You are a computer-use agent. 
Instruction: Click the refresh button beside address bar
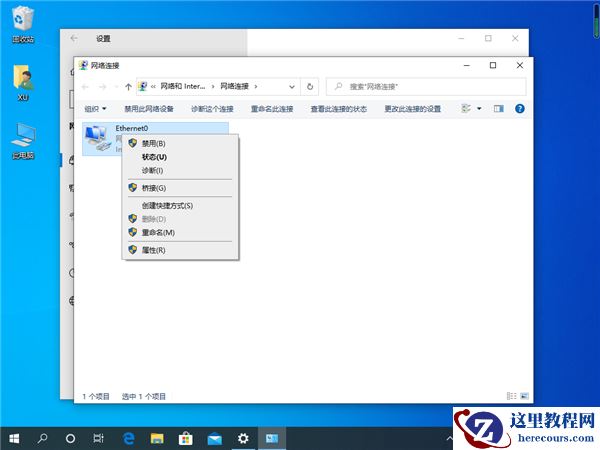[x=310, y=87]
